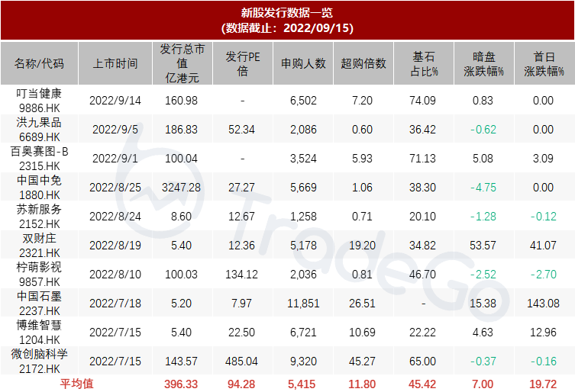575x392 pixels.
Task: Click the listing date 2022/9/1
Action: (115, 159)
